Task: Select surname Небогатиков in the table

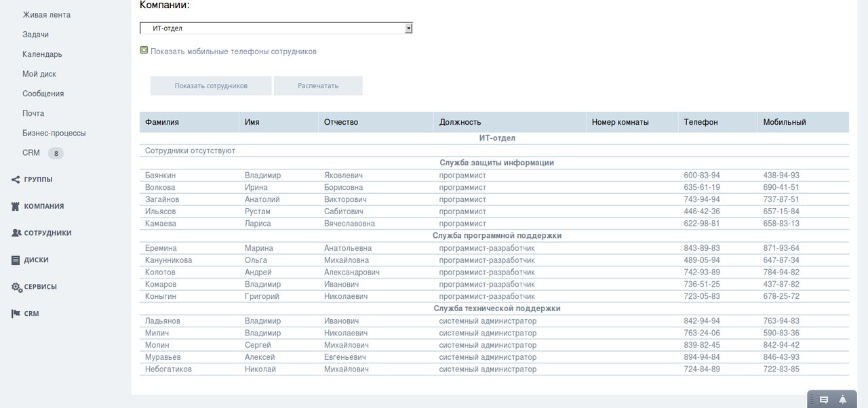Action: [168, 369]
